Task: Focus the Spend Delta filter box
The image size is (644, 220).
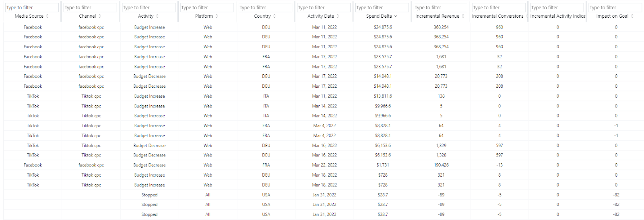Action: tap(382, 8)
